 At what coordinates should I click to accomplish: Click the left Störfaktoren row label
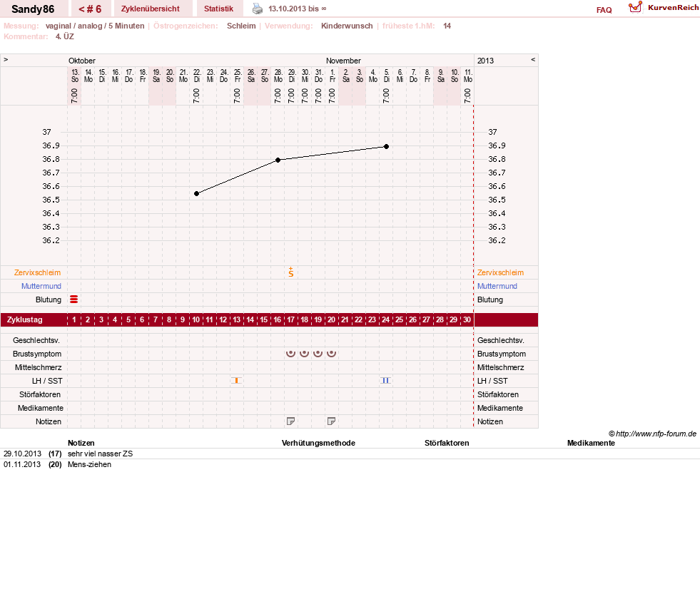pos(40,394)
